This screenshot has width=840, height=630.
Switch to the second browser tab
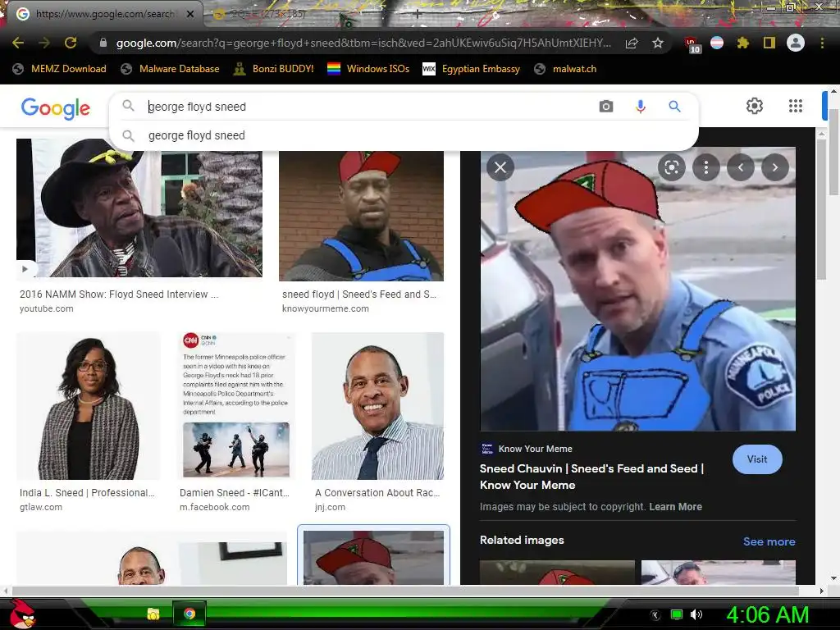pyautogui.click(x=268, y=15)
